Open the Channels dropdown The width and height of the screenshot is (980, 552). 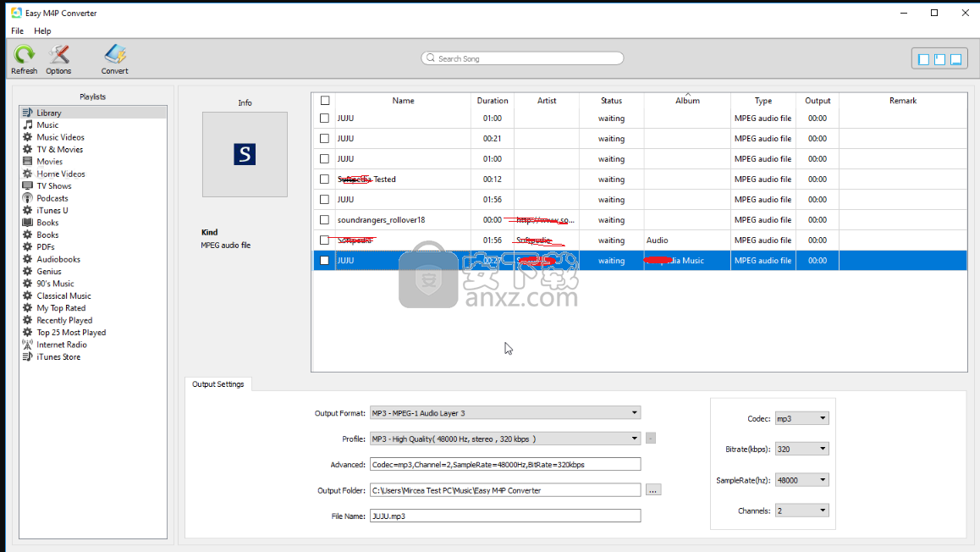(802, 511)
